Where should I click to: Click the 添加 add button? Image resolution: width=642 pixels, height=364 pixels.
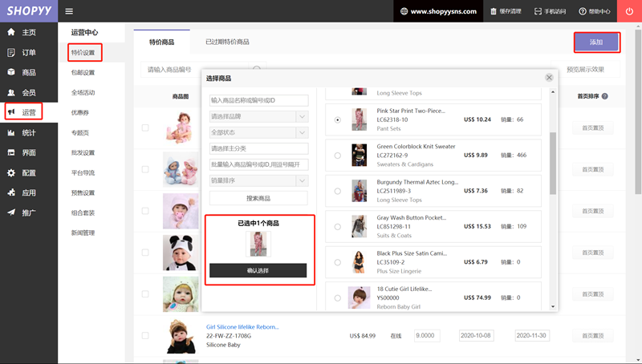tap(596, 42)
